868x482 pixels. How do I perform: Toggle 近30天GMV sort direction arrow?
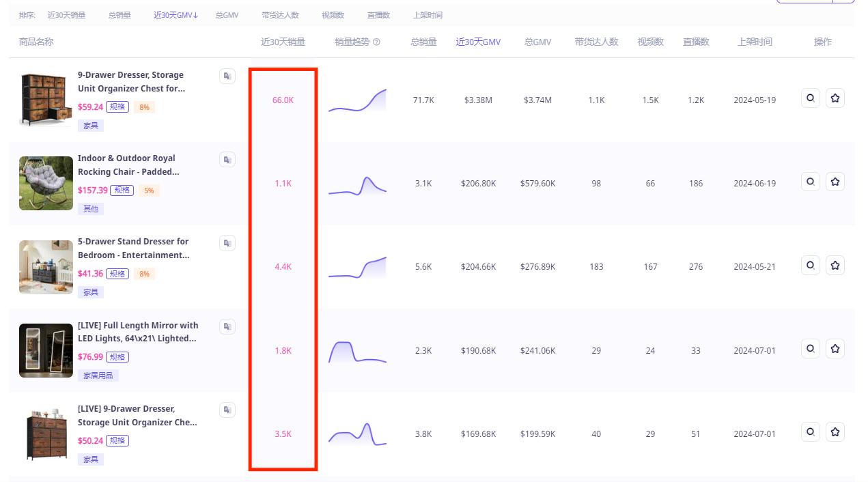point(196,15)
